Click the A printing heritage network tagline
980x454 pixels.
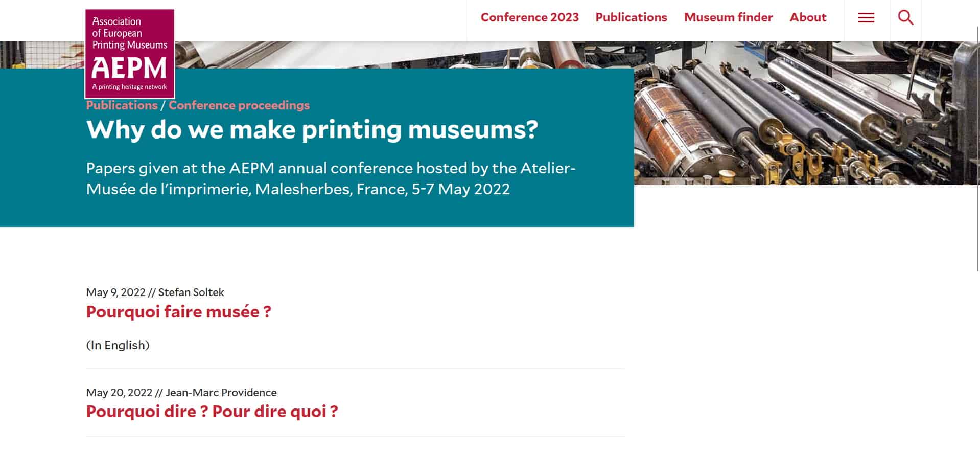130,87
